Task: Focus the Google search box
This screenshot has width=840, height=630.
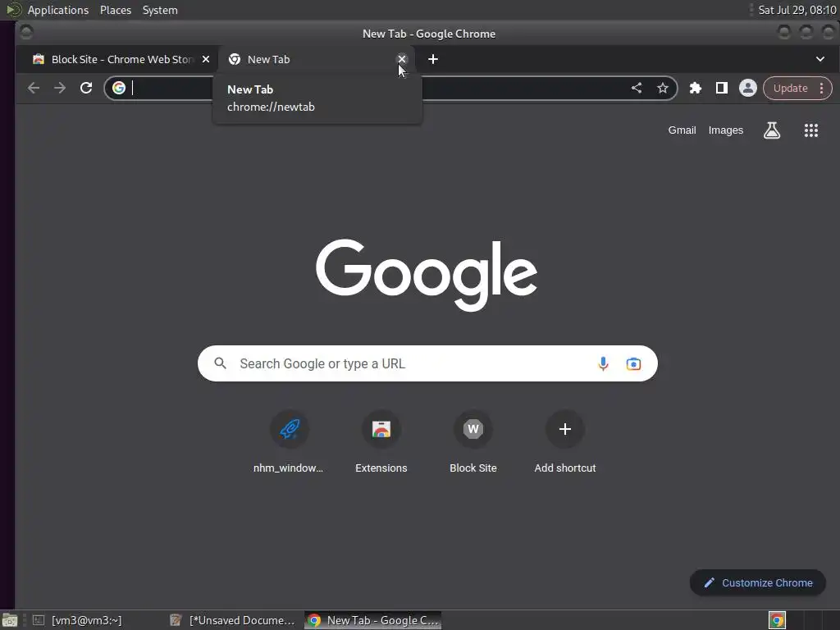Action: click(427, 363)
